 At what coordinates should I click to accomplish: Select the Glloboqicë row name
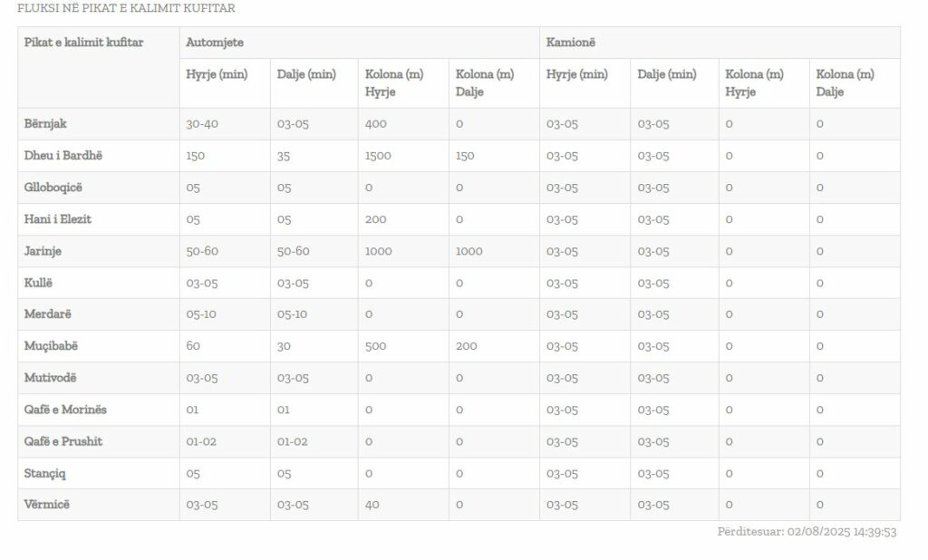pyautogui.click(x=53, y=188)
